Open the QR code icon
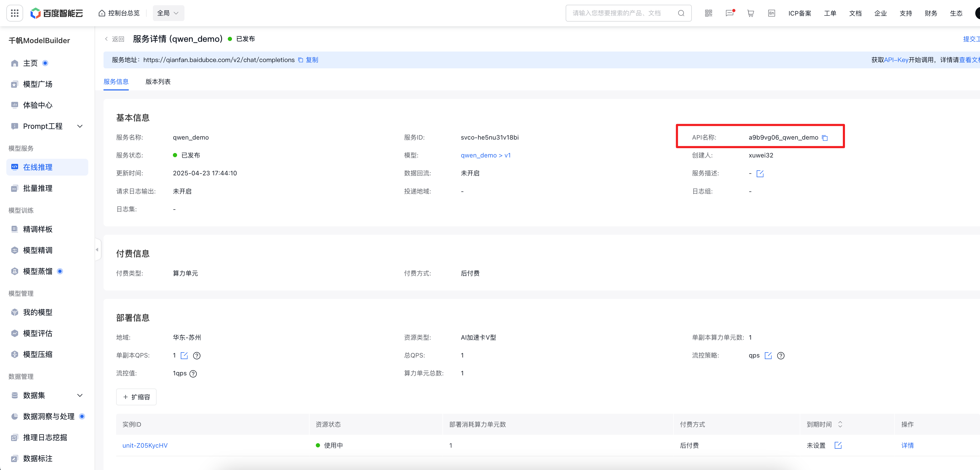The width and height of the screenshot is (980, 470). [x=708, y=13]
